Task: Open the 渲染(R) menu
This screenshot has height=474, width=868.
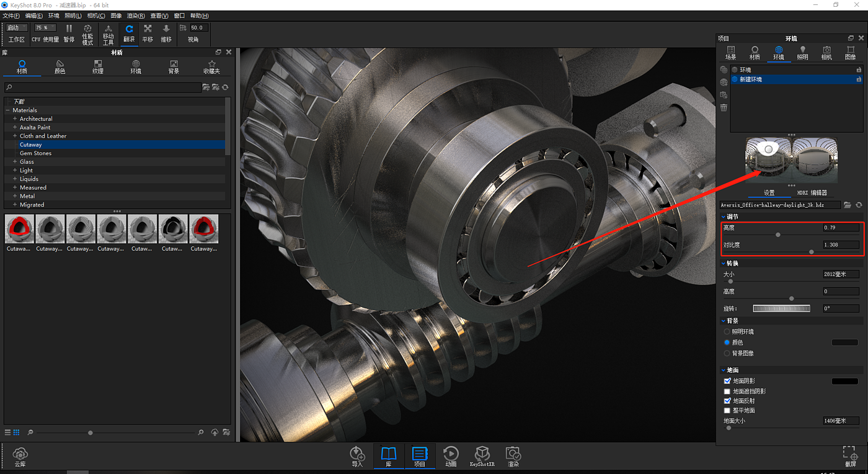Action: click(x=136, y=16)
